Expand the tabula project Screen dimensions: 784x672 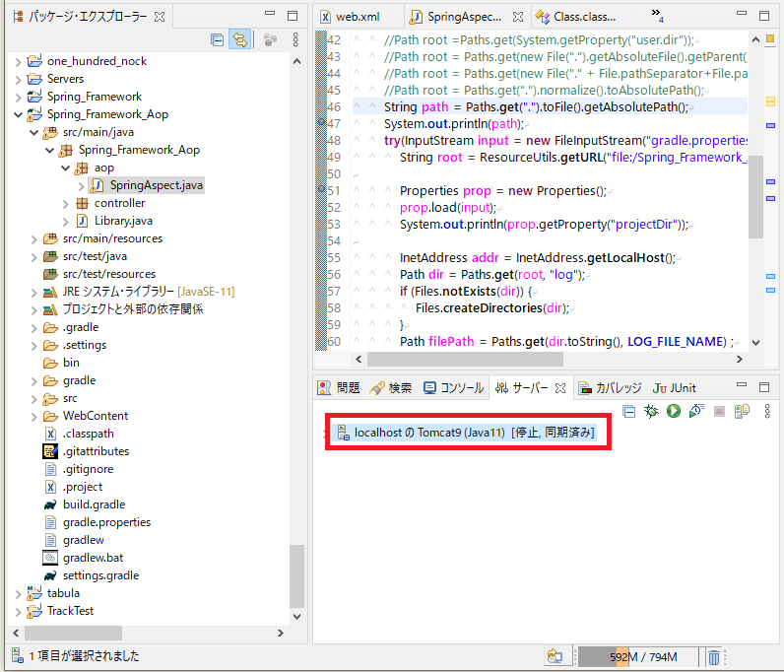[x=18, y=594]
